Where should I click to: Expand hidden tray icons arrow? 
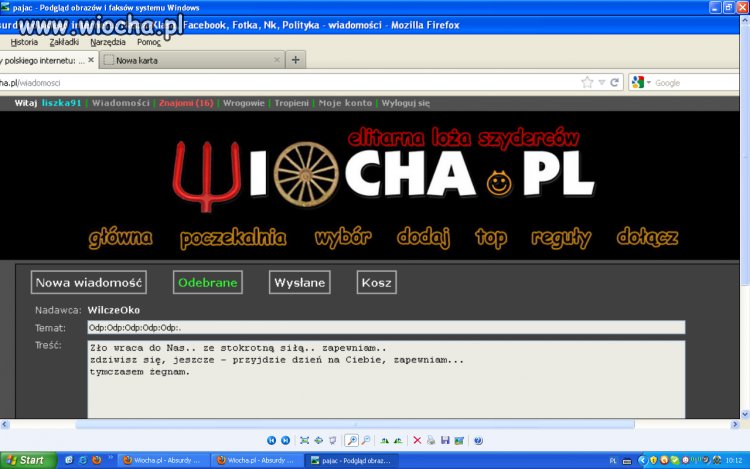point(642,460)
